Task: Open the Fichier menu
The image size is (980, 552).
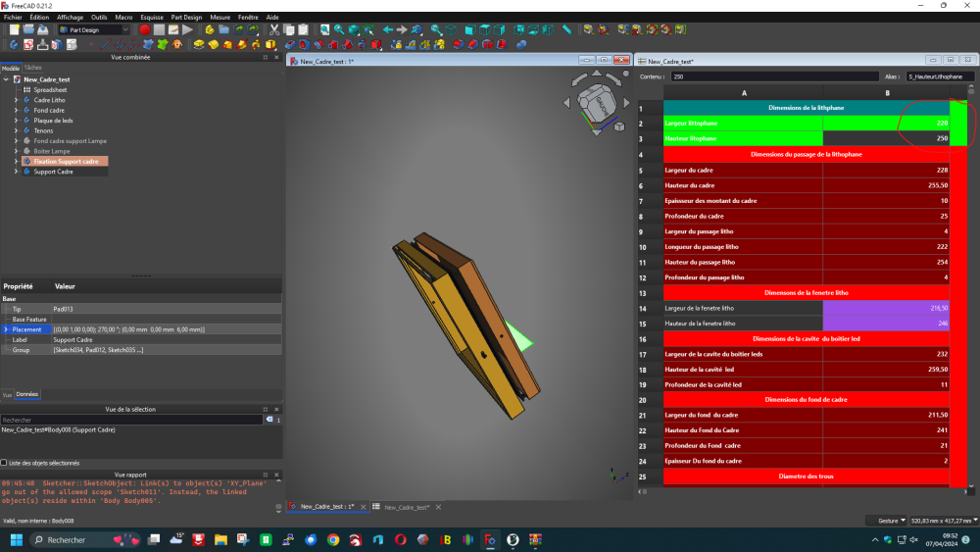Action: coord(13,18)
